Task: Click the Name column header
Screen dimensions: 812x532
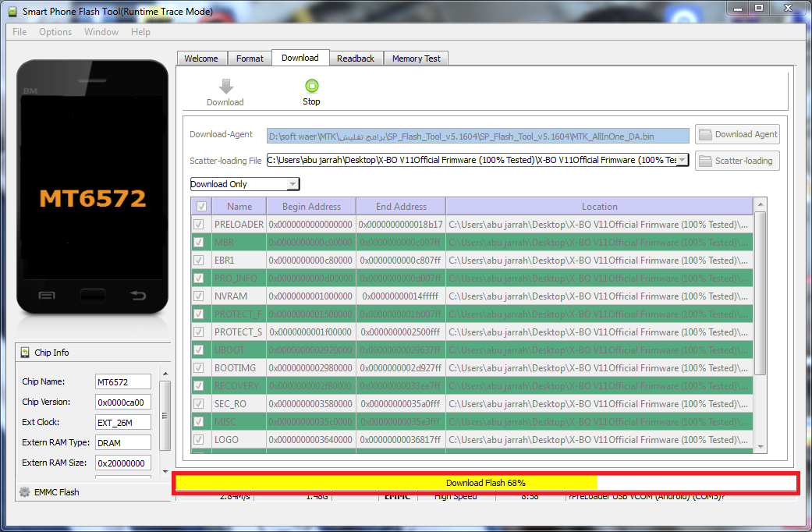Action: click(x=239, y=206)
